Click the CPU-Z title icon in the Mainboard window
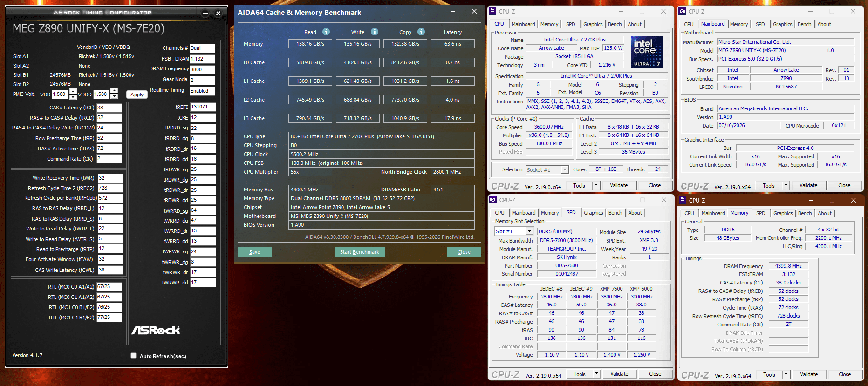The width and height of the screenshot is (868, 386). [x=682, y=11]
